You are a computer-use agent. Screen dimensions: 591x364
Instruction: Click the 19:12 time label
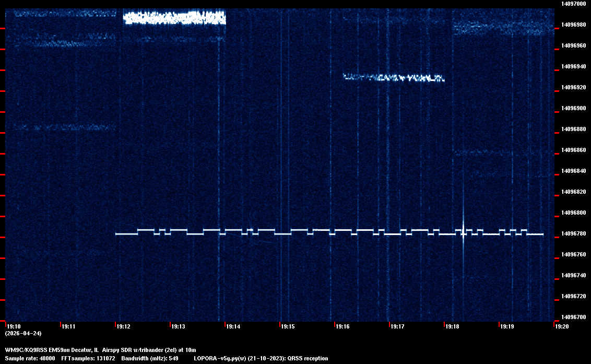pos(123,326)
